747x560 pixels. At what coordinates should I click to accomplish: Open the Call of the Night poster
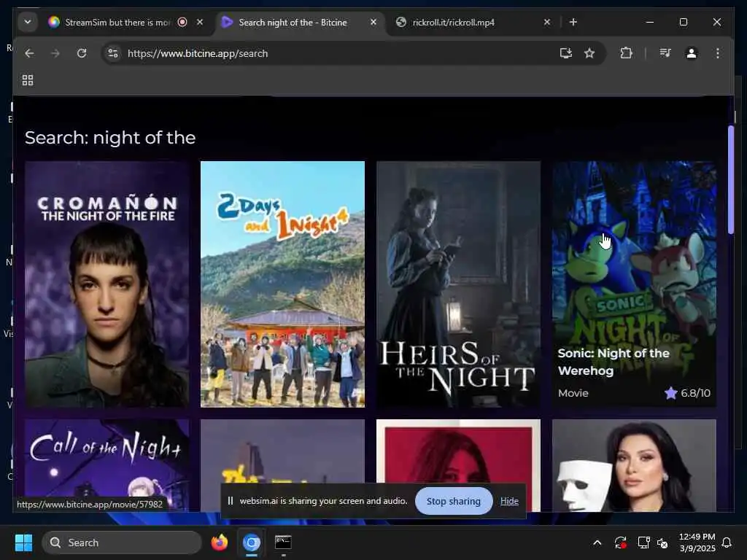[107, 466]
